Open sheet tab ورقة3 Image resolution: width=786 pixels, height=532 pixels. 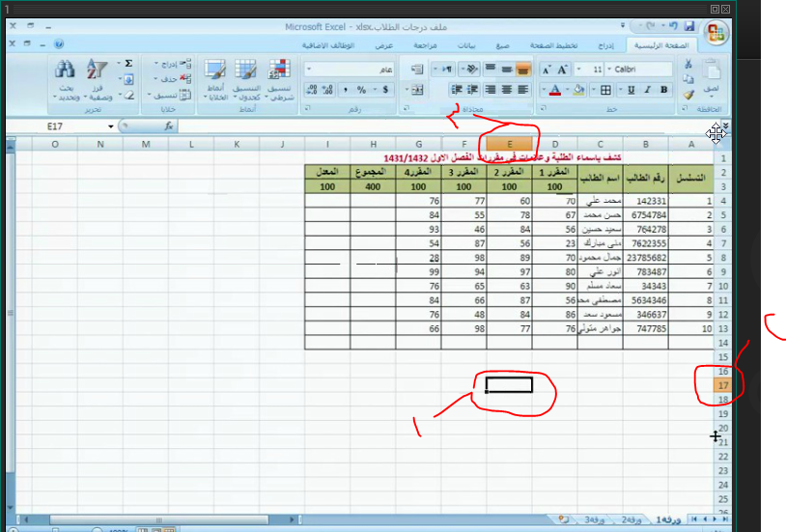click(595, 520)
